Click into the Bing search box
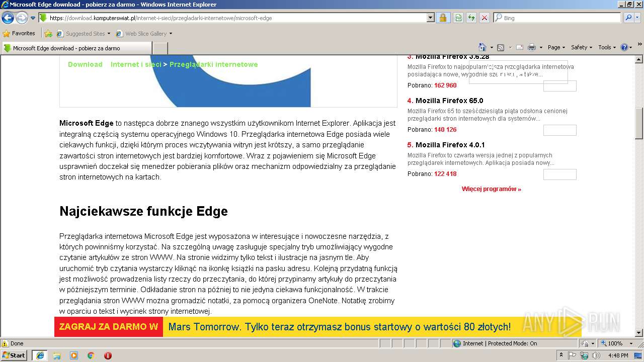The image size is (644, 362). (557, 18)
